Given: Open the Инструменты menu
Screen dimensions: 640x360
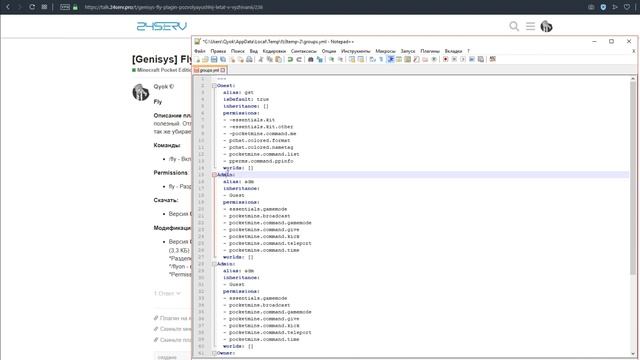Looking at the screenshot, I should pyautogui.click(x=356, y=51).
